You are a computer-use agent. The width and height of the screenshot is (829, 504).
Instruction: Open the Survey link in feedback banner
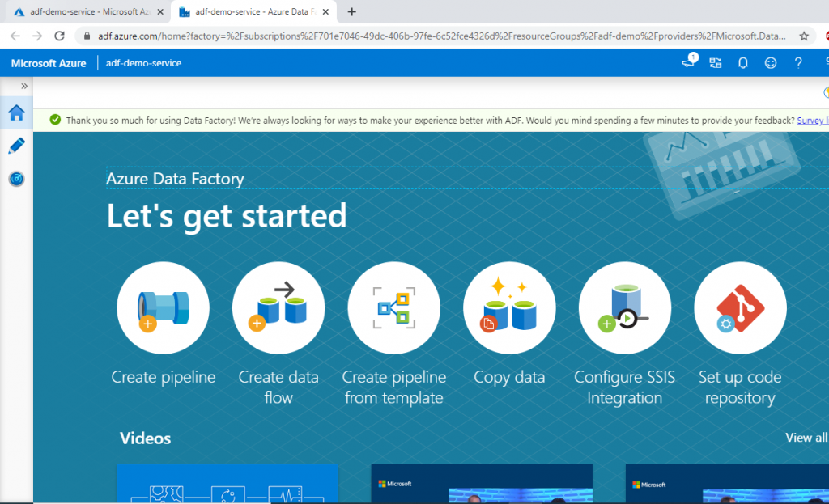813,121
